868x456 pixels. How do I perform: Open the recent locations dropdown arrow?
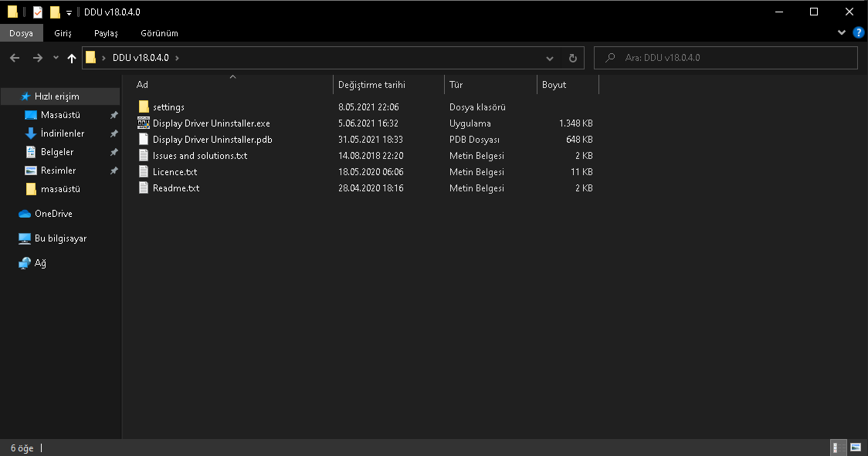[56, 58]
